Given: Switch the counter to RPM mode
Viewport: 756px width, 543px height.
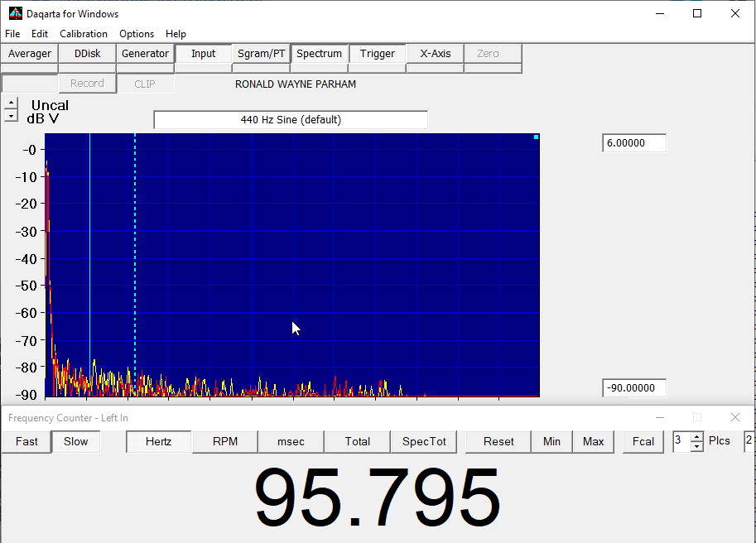Looking at the screenshot, I should point(224,441).
